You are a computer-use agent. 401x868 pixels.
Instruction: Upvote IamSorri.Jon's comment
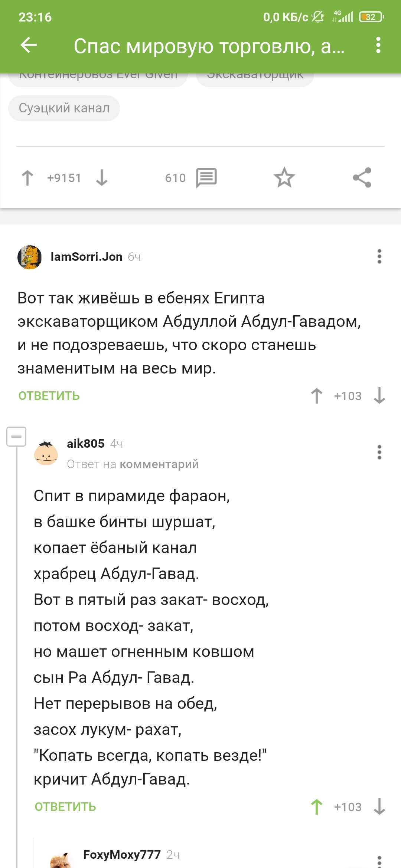point(317,396)
